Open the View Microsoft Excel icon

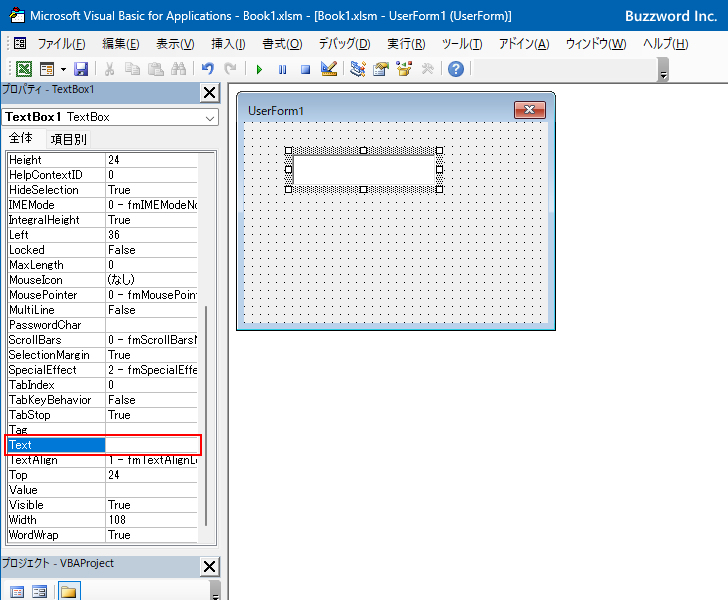point(24,69)
